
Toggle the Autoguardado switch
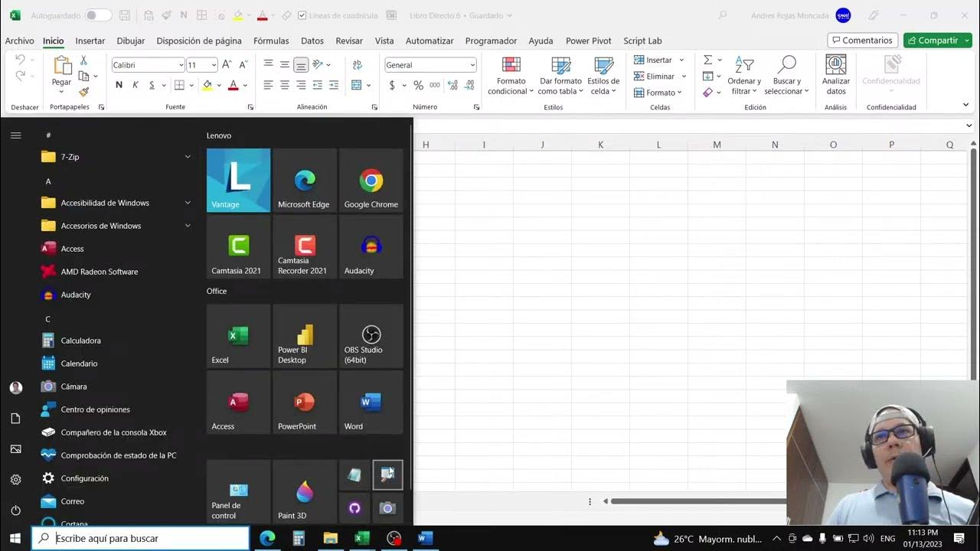[x=98, y=15]
